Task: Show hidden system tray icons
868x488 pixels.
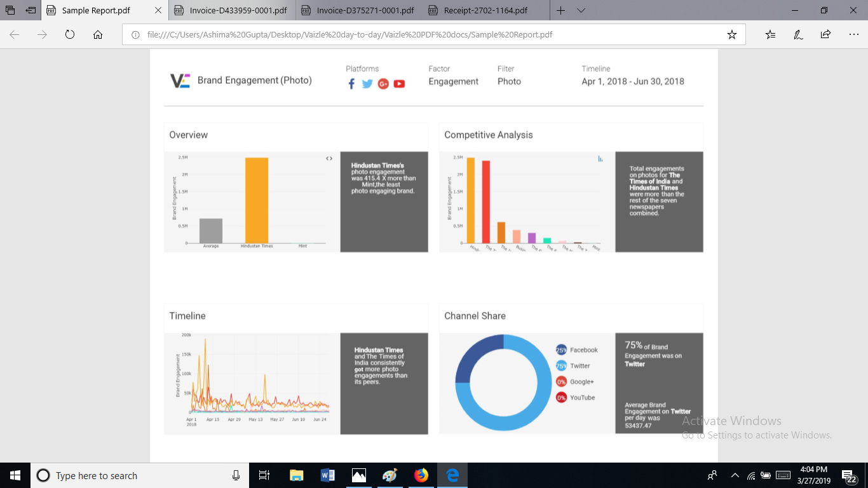Action: click(x=735, y=475)
